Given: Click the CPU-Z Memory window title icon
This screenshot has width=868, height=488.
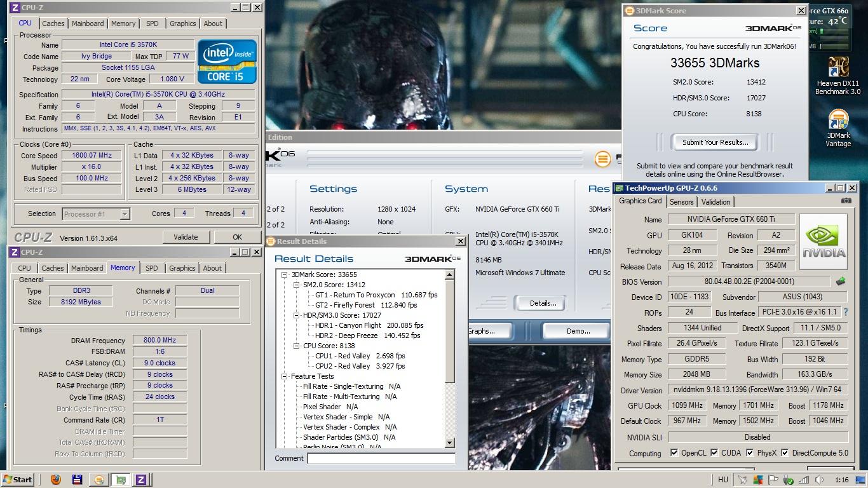Looking at the screenshot, I should [x=15, y=252].
